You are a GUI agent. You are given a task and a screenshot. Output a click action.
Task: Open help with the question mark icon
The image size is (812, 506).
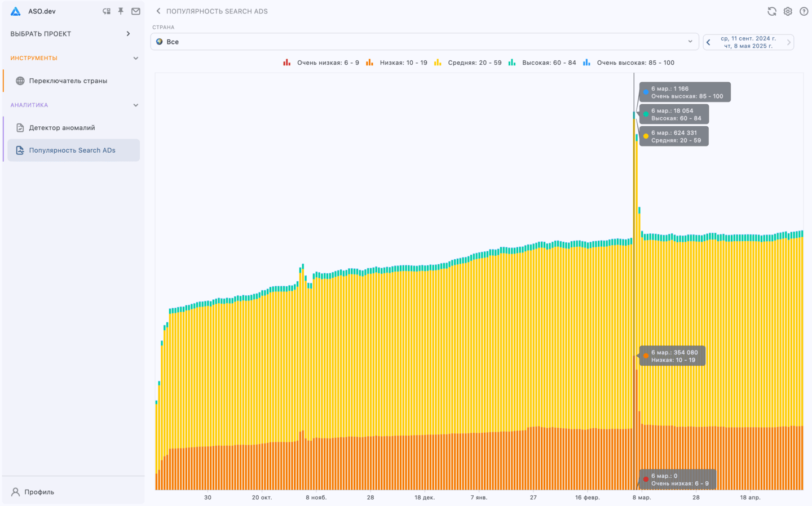[804, 11]
